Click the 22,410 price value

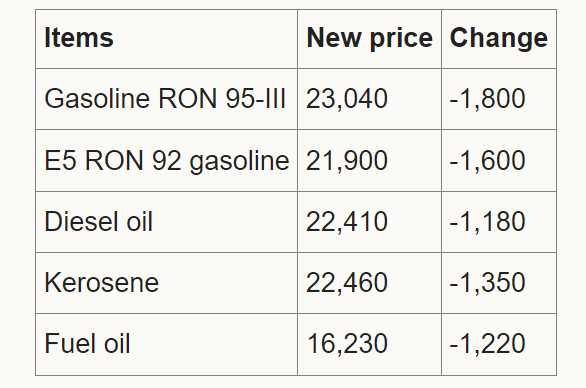coord(346,222)
